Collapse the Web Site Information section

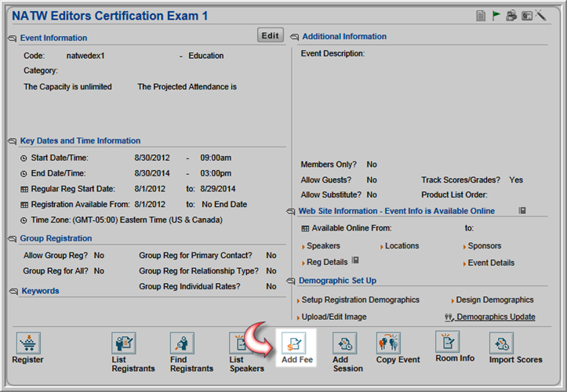[291, 211]
